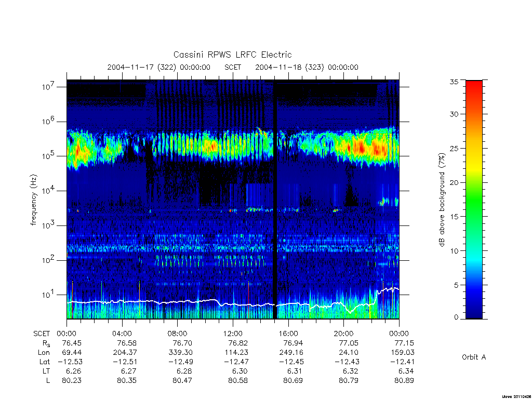Viewport: 532px width, 399px height.
Task: Click the Lon value 159.03
Action: coord(403,353)
